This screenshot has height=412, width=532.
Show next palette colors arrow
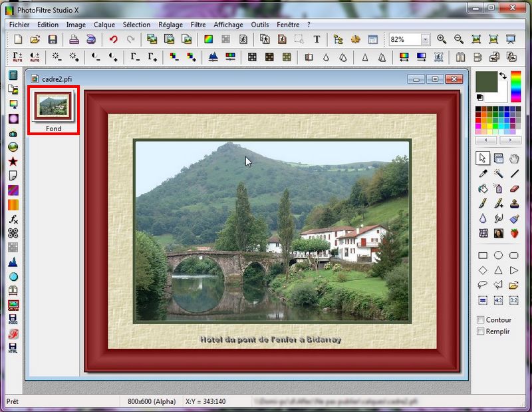pos(510,140)
